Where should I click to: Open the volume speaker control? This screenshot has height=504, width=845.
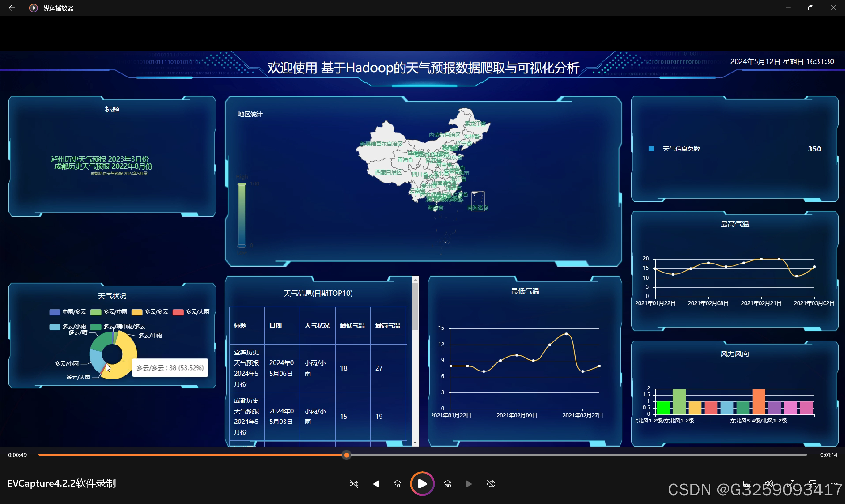(x=768, y=484)
